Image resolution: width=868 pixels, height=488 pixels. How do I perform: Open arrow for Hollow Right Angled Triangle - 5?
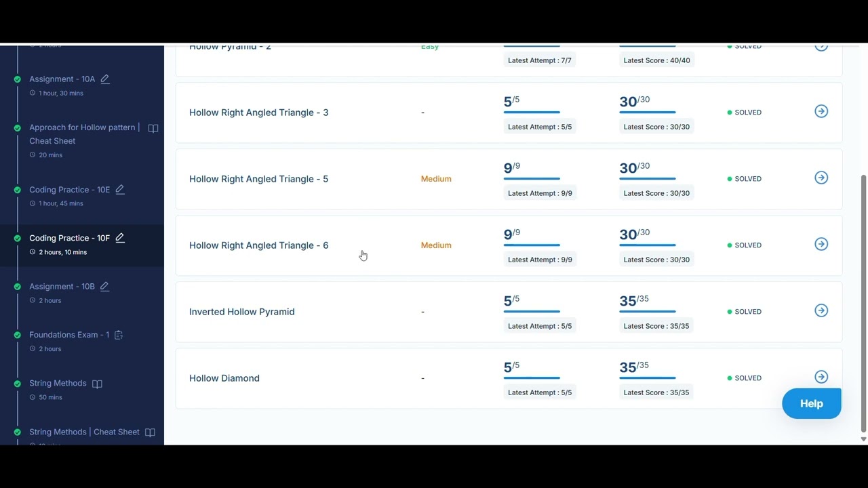pos(821,178)
